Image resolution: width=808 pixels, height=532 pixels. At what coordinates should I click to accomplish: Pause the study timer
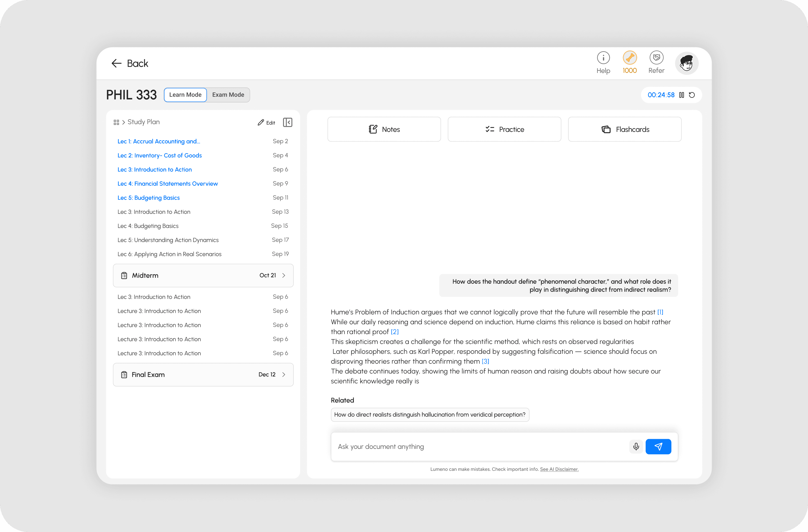coord(681,95)
